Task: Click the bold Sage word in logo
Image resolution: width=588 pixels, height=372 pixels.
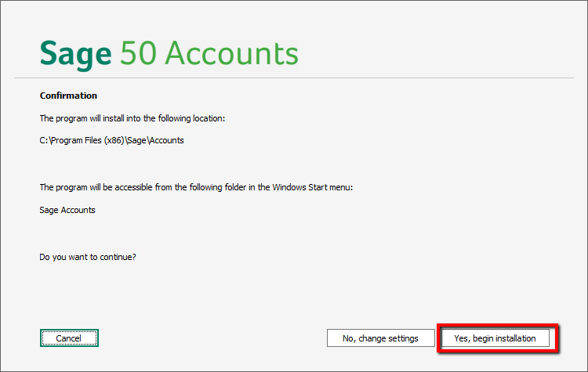Action: click(x=76, y=56)
